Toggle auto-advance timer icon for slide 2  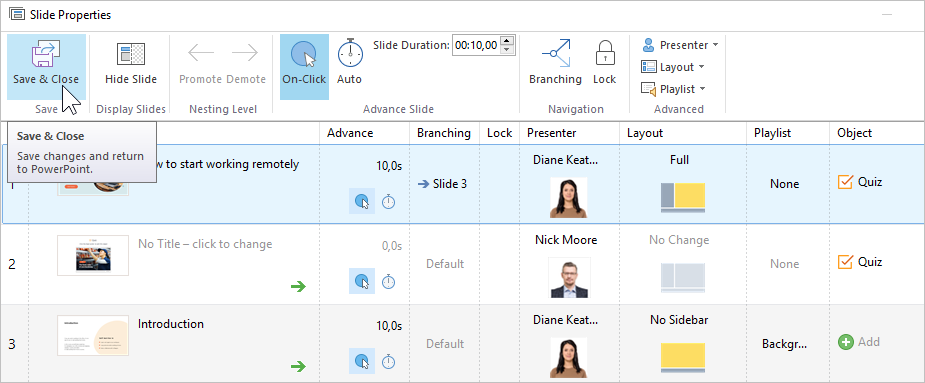coord(388,281)
